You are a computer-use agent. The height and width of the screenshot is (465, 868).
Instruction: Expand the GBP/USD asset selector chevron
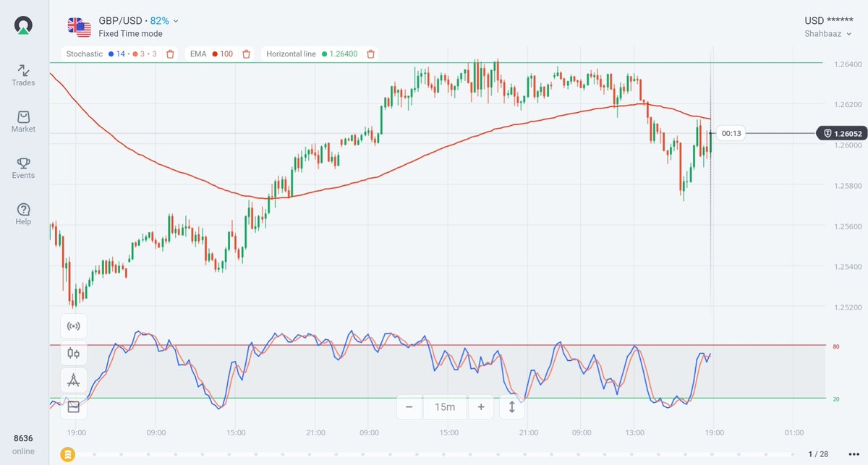[176, 21]
